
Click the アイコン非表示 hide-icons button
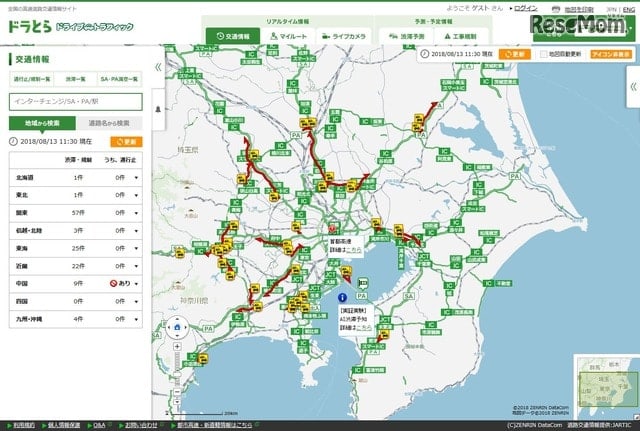click(x=611, y=54)
